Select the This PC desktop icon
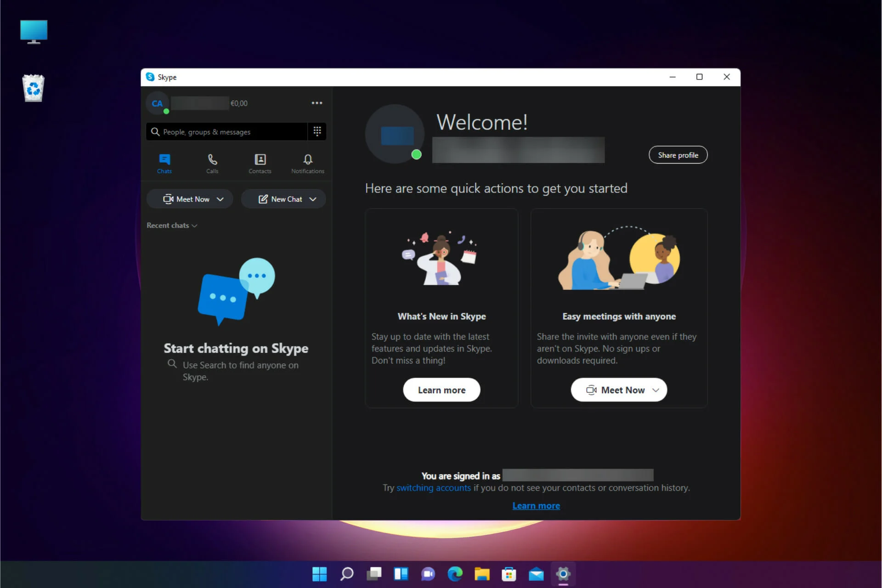Screen dimensions: 882x588 click(34, 32)
